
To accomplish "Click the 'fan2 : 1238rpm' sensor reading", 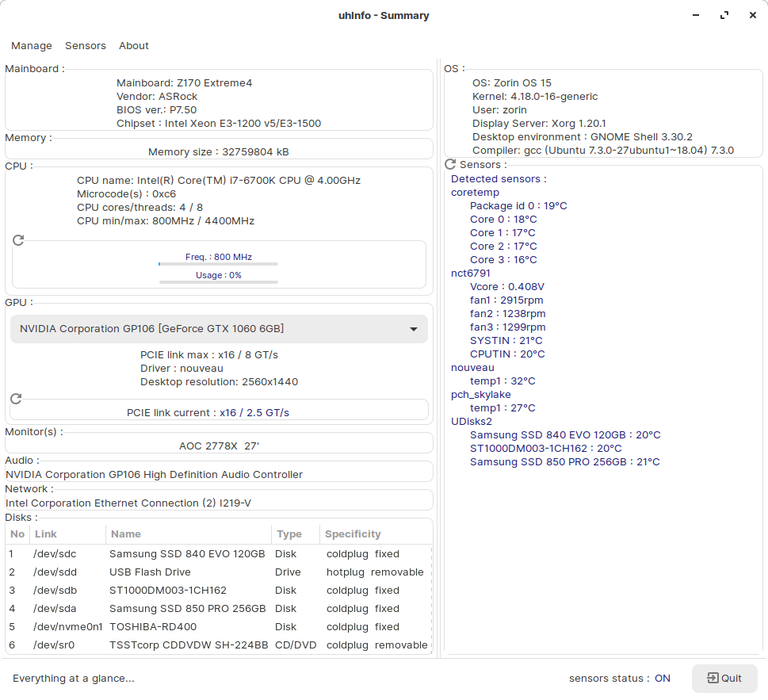I will pos(508,313).
